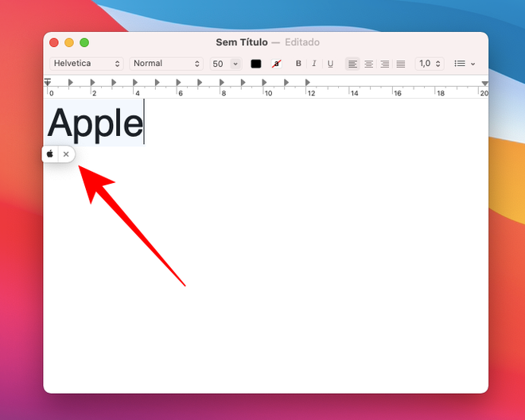Align text to the left
Image resolution: width=525 pixels, height=420 pixels.
tap(352, 64)
